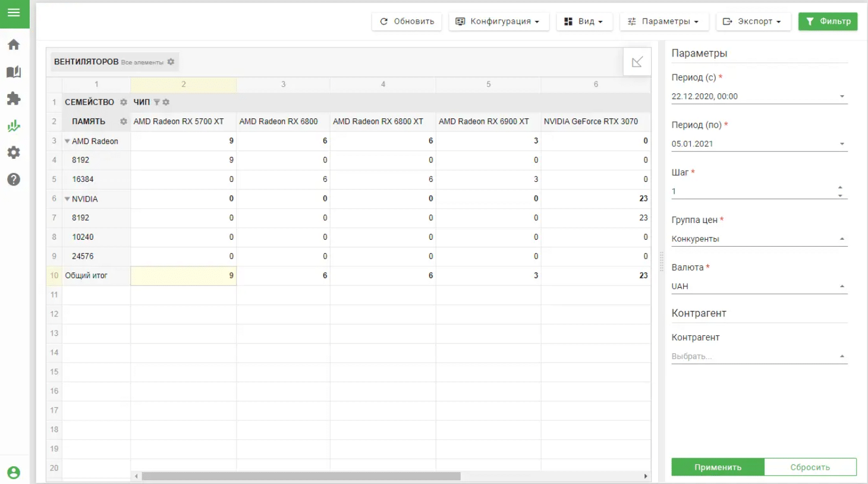Increase the Шаг step value
This screenshot has height=484, width=868.
click(x=840, y=188)
